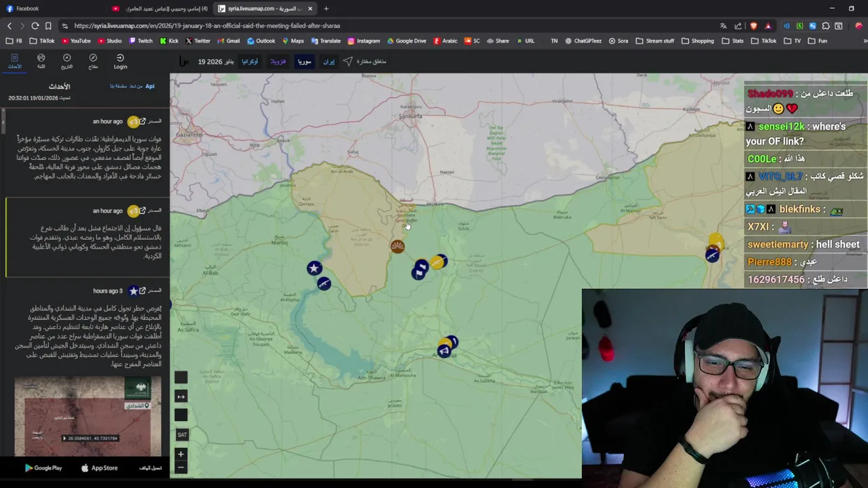Screen dimensions: 868x488
Task: Zoom in the map with plus button
Action: coord(180,454)
